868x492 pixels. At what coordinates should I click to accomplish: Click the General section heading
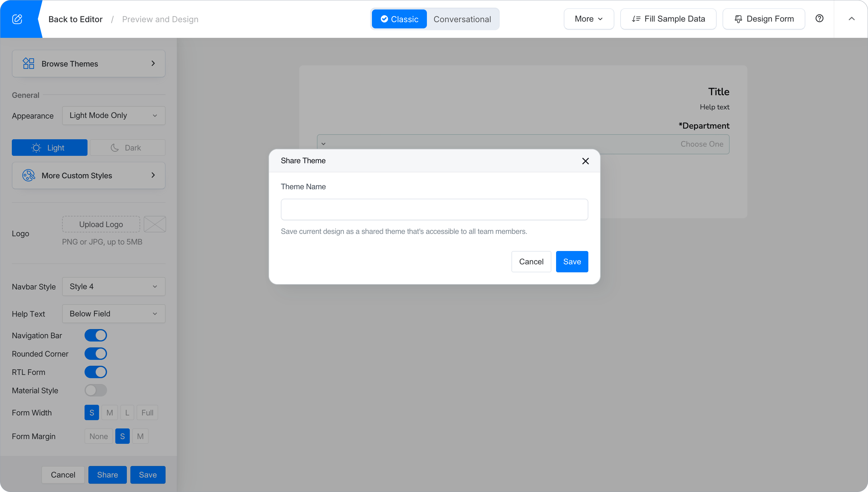[26, 95]
